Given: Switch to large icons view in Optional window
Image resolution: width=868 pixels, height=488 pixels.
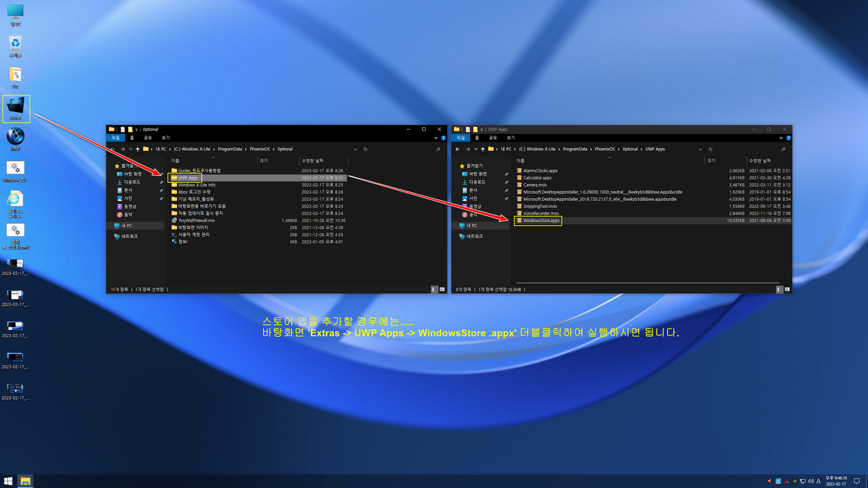Looking at the screenshot, I should click(x=442, y=289).
